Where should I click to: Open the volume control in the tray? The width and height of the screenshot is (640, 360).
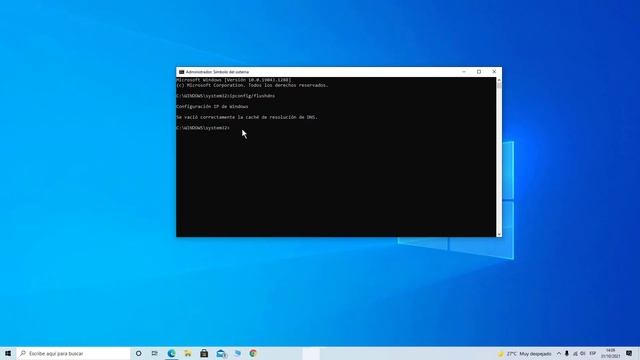(583, 354)
